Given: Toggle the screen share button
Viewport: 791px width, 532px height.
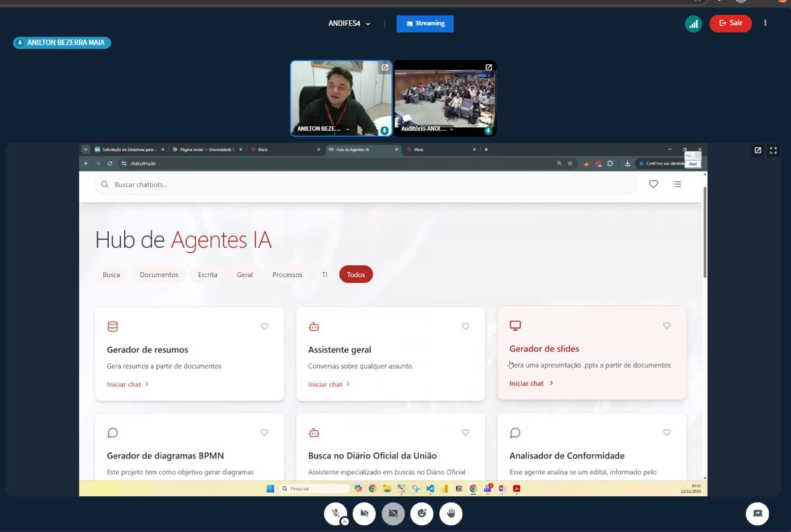Looking at the screenshot, I should click(x=393, y=513).
